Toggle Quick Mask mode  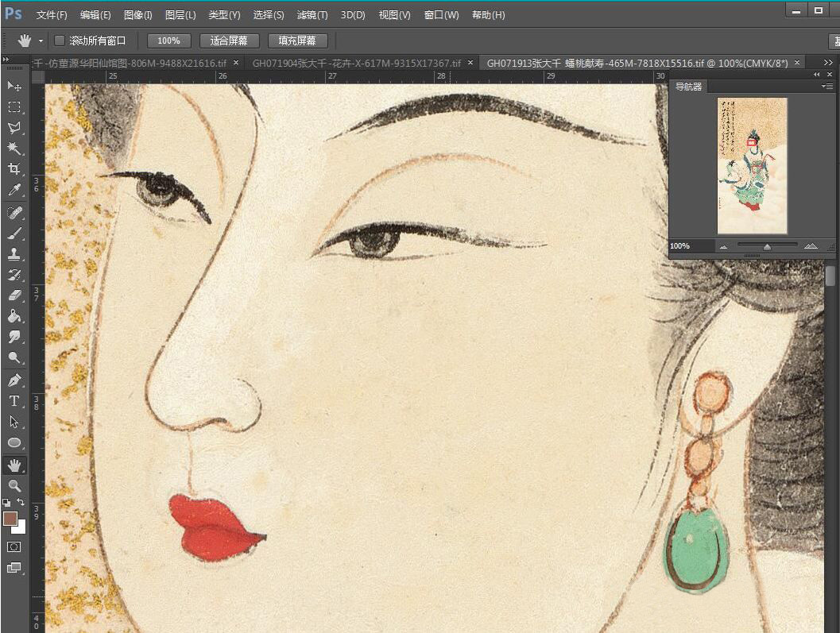[14, 546]
